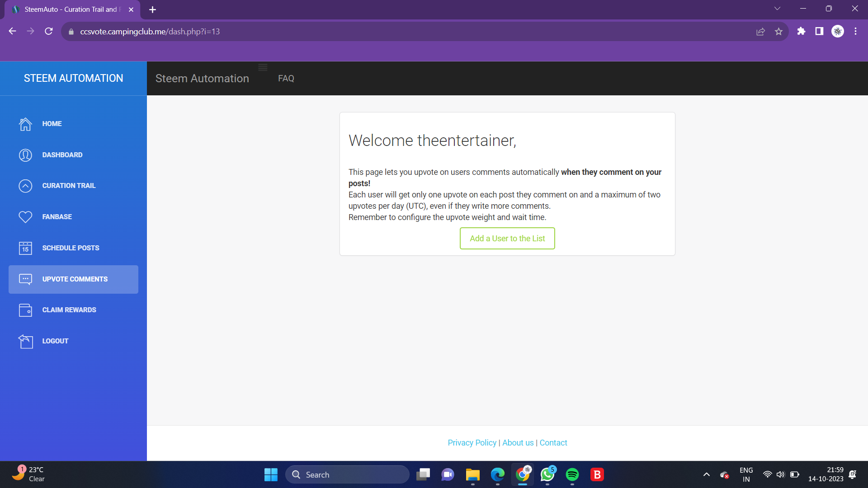Bookmark this page with star icon
This screenshot has width=868, height=488.
tap(778, 32)
